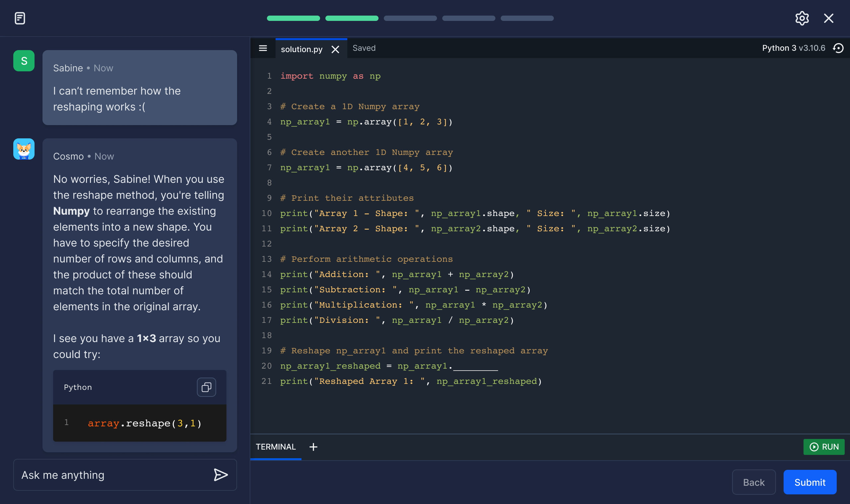This screenshot has width=850, height=504.
Task: Click the line with np.array([4, 5, 6])
Action: [x=366, y=168]
